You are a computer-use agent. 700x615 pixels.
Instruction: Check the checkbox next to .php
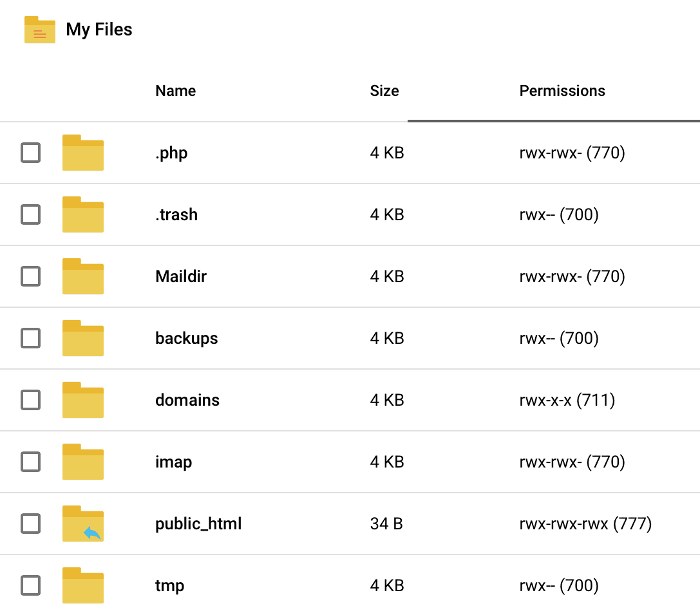click(30, 153)
